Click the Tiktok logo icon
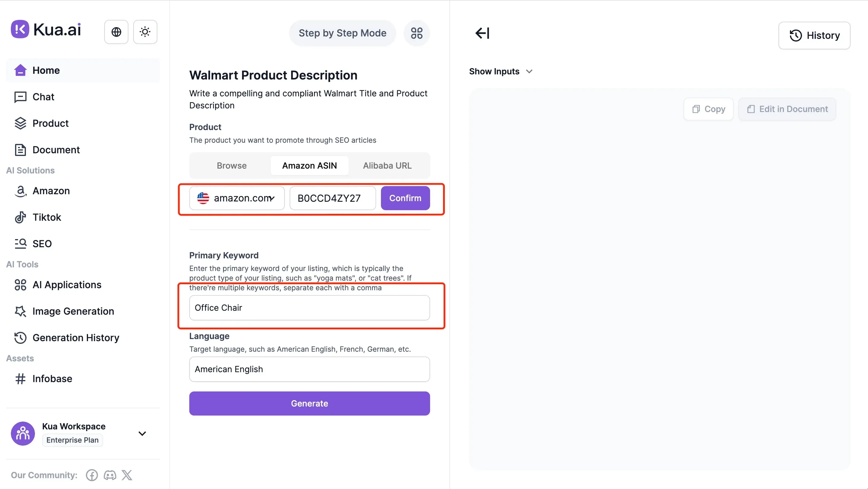Image resolution: width=868 pixels, height=489 pixels. point(20,217)
